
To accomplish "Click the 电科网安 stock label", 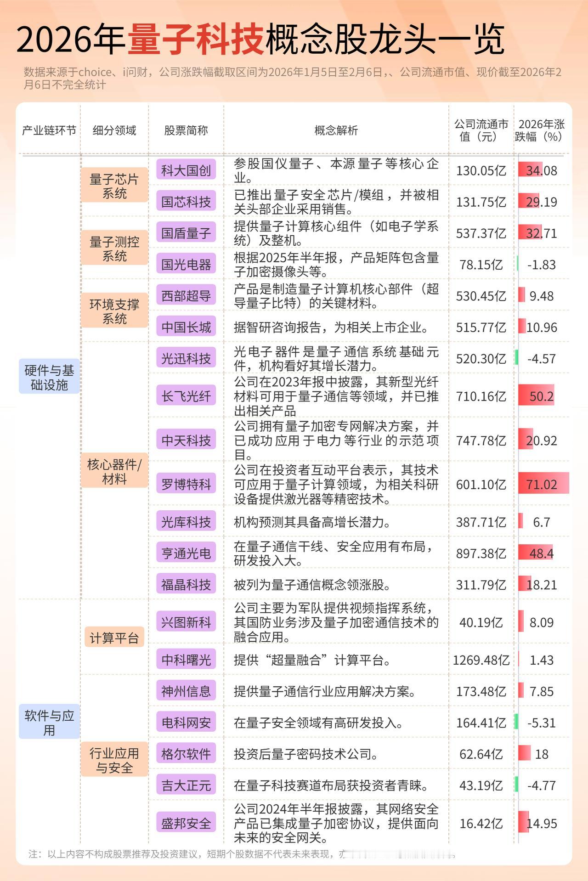I will pyautogui.click(x=186, y=723).
